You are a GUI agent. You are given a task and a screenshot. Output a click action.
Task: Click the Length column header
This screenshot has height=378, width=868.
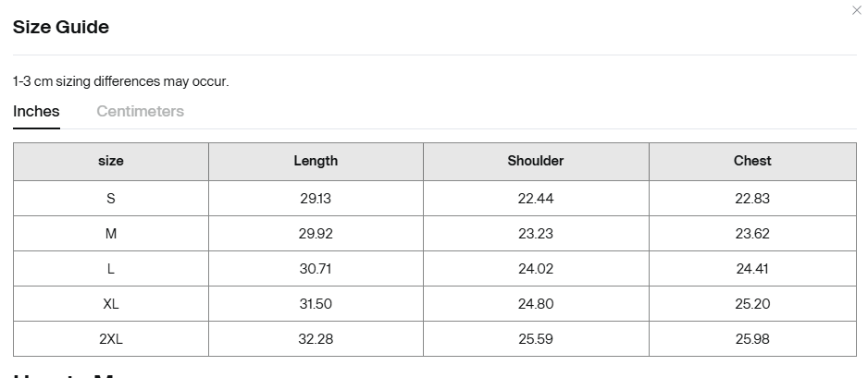click(316, 162)
